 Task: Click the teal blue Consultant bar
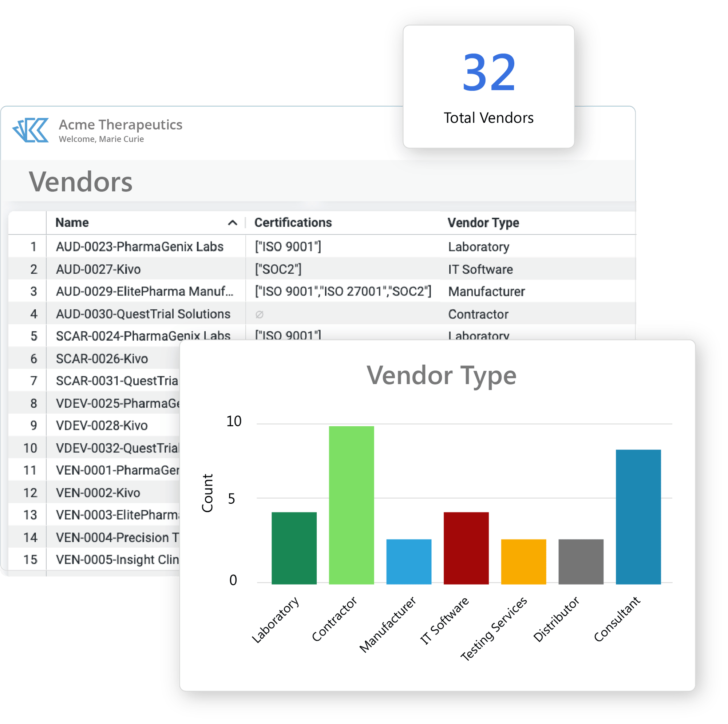638,517
